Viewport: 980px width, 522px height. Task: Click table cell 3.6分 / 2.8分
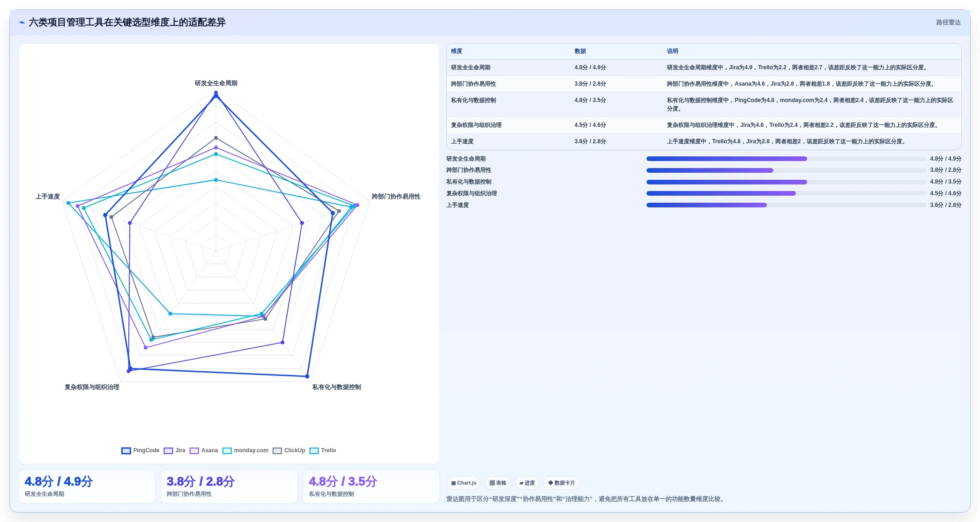(590, 141)
